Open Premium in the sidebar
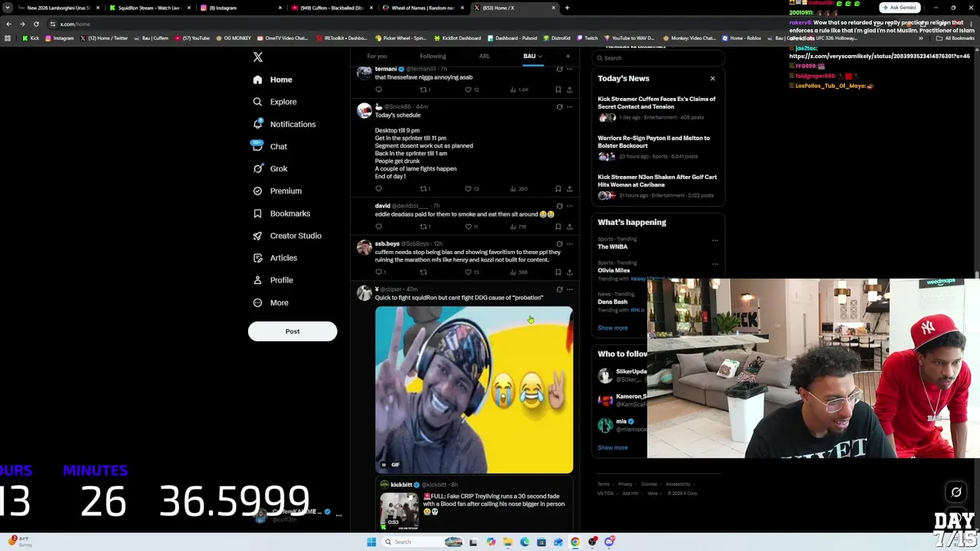The width and height of the screenshot is (980, 551). pos(276,191)
